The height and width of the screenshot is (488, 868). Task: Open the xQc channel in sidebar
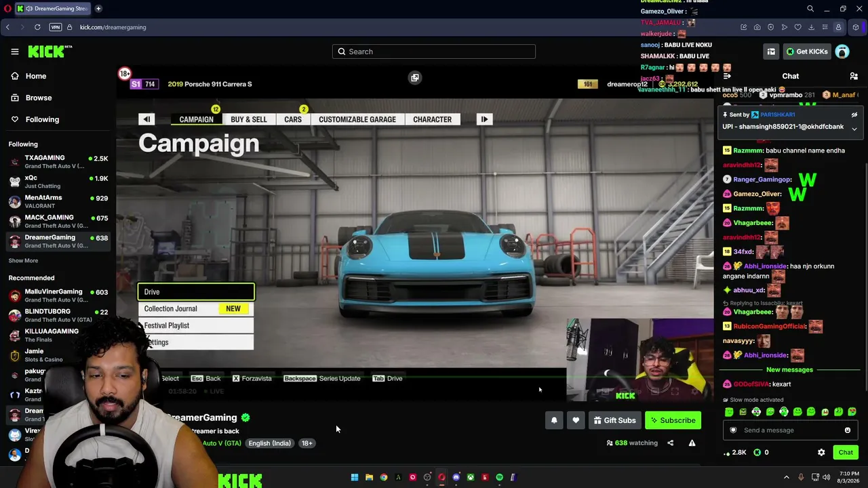tap(58, 182)
